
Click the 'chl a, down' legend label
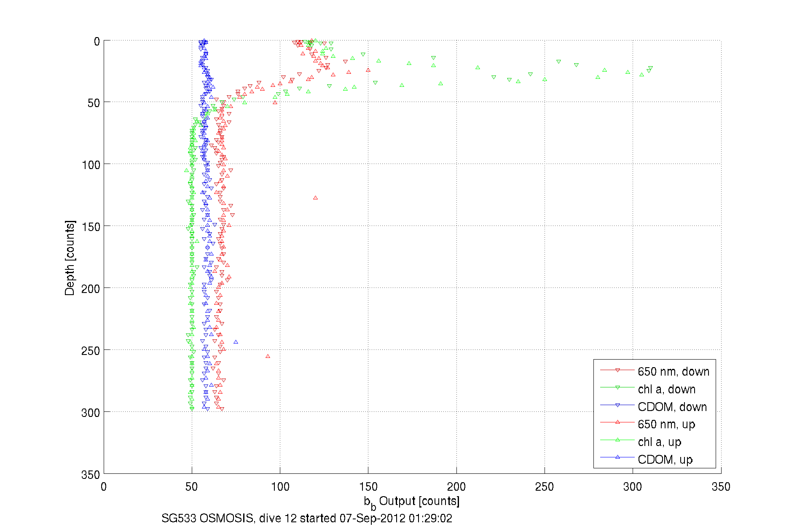click(x=666, y=389)
